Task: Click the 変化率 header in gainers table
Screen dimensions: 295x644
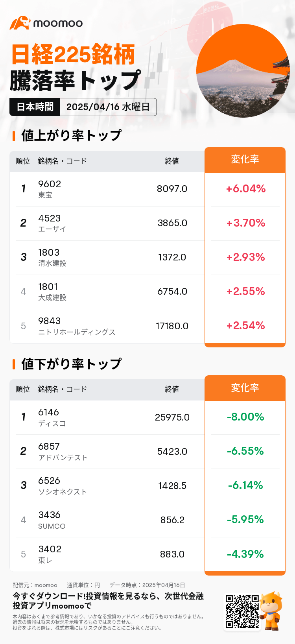Action: [245, 160]
